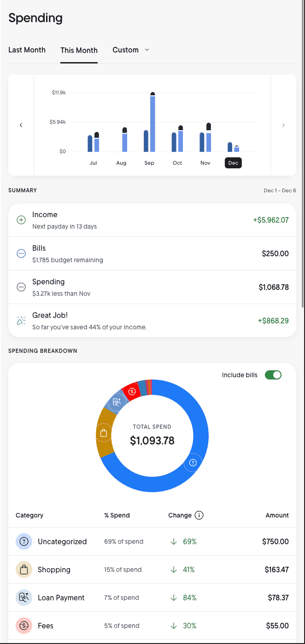Open the Custom date range dropdown
Viewport: 305px width, 644px height.
point(131,50)
